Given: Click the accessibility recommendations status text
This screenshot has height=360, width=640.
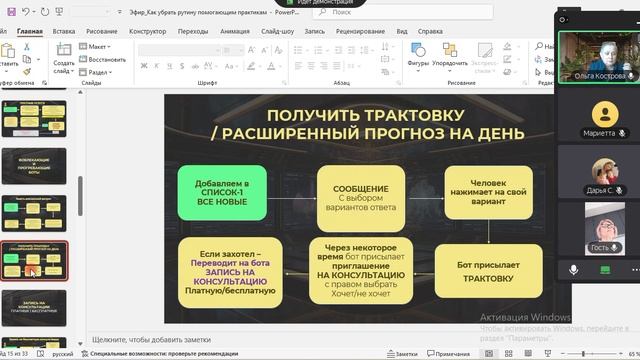Looking at the screenshot, I should (160, 353).
